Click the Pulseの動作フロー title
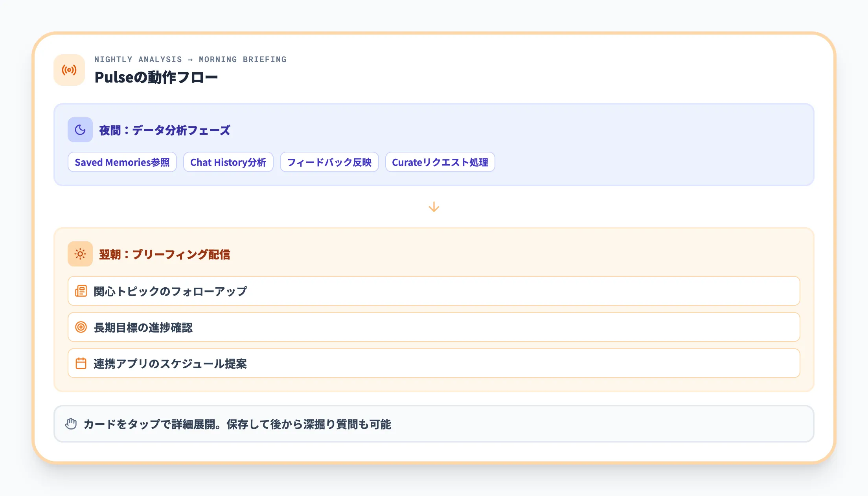 pos(156,77)
